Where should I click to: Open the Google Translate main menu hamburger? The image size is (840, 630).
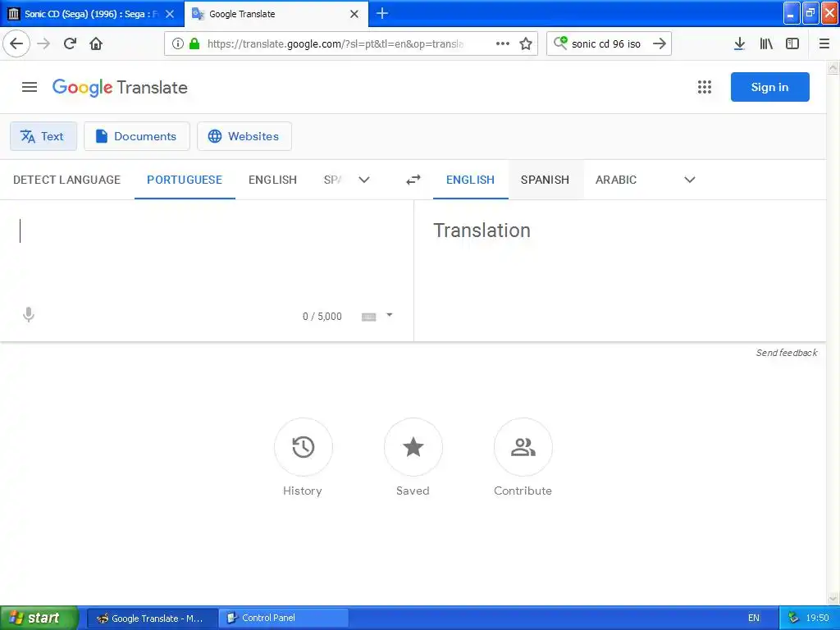30,87
